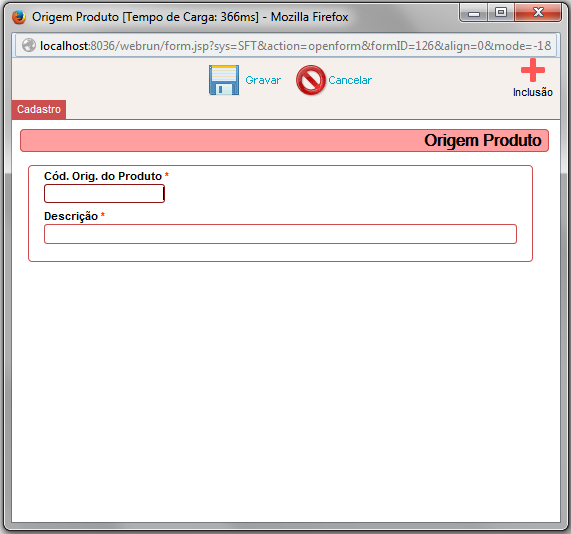Switch to the Cadastro tab
This screenshot has height=534, width=571.
pos(39,109)
